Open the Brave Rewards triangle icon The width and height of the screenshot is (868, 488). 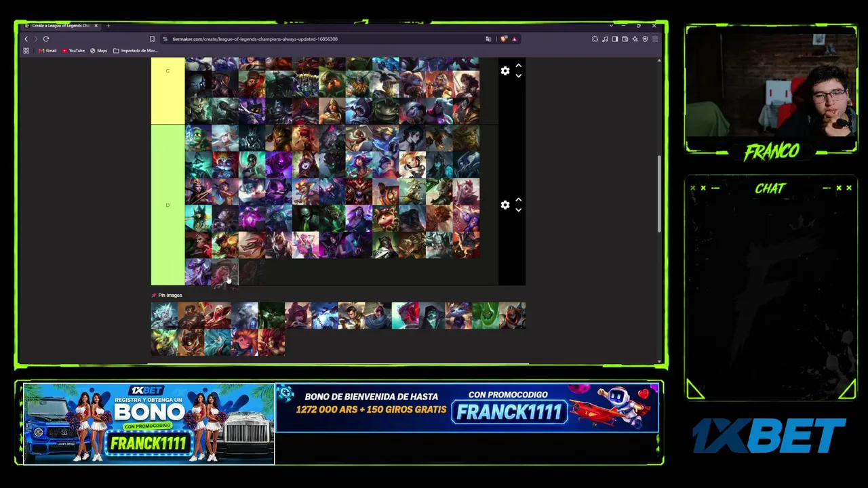coord(514,39)
